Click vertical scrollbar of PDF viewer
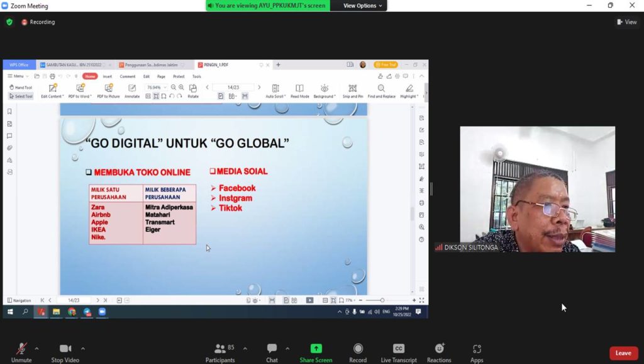Viewport: 644px width, 364px height. 412,213
